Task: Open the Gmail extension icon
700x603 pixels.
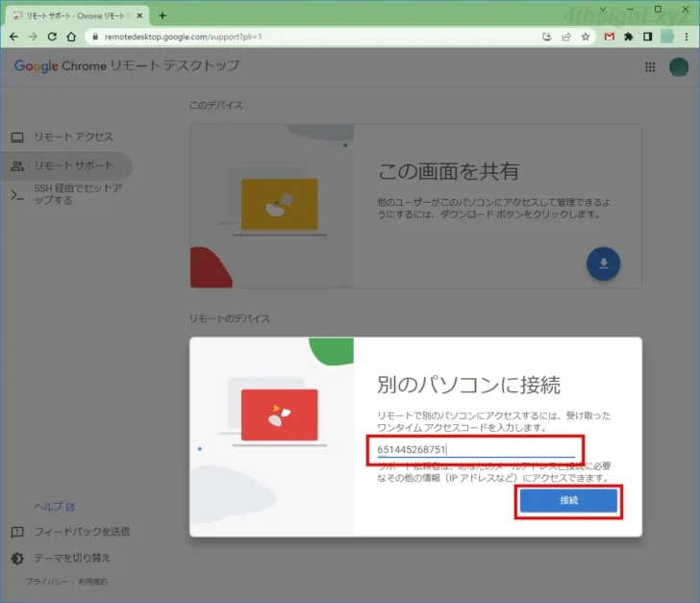Action: (610, 37)
